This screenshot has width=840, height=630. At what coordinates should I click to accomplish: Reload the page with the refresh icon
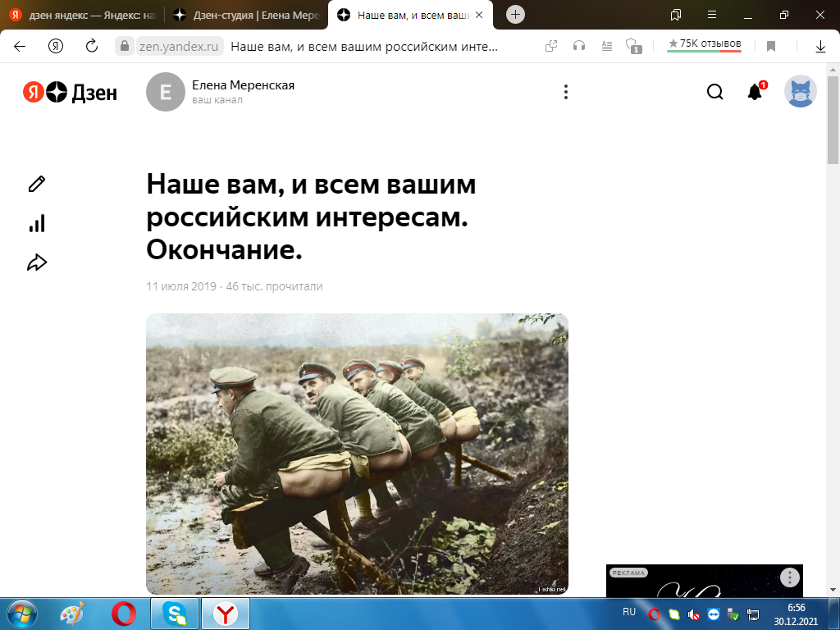coord(92,47)
